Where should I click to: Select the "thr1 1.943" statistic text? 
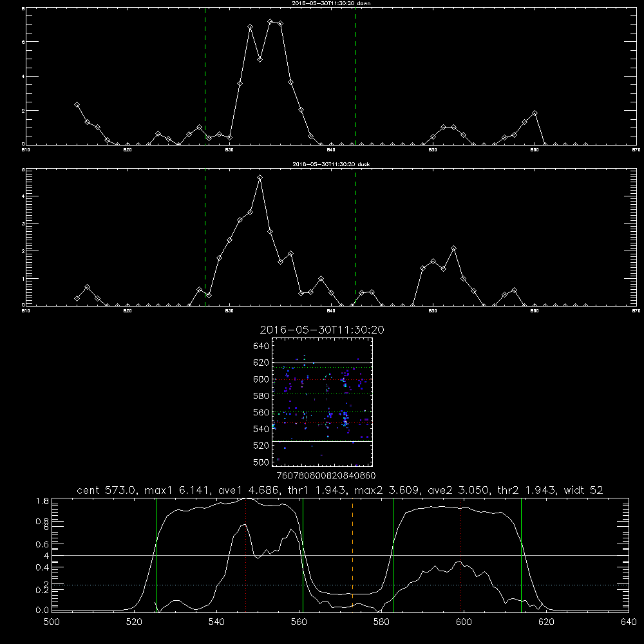pos(315,490)
